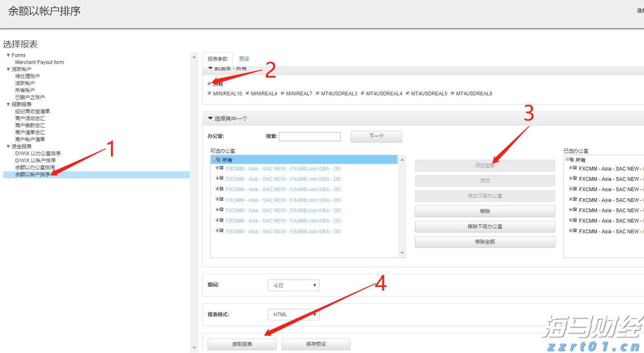Expand the first FXCMM office tree node
The width and height of the screenshot is (644, 353).
coord(218,168)
